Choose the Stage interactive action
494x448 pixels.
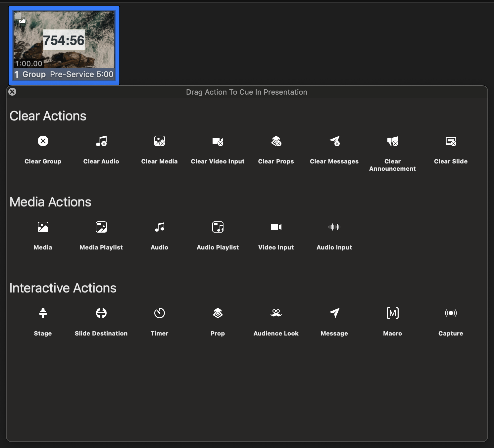[43, 313]
